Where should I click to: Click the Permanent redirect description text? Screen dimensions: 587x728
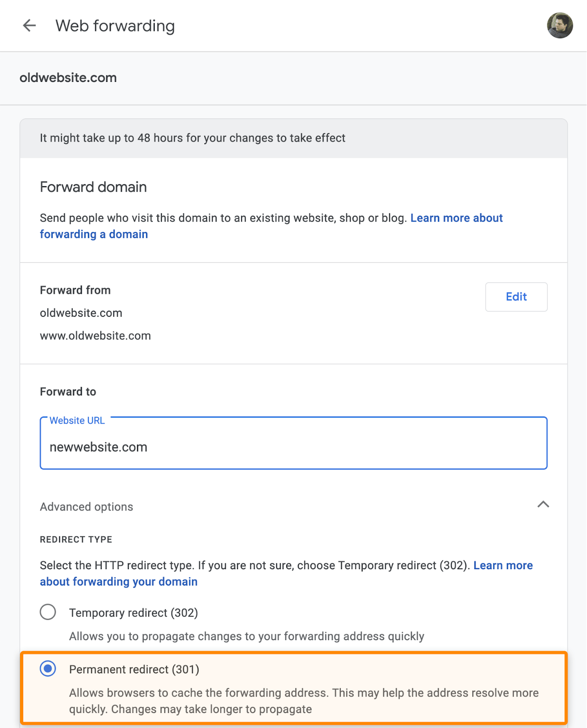pos(304,701)
